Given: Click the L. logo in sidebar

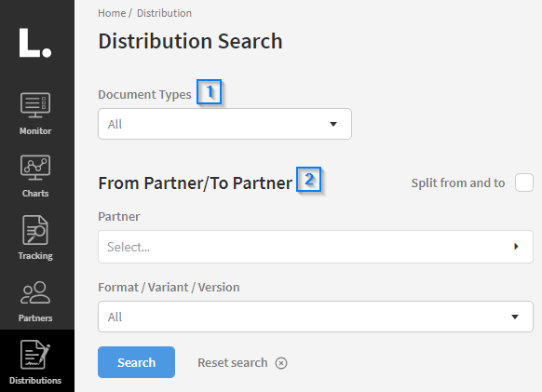Looking at the screenshot, I should [x=35, y=43].
